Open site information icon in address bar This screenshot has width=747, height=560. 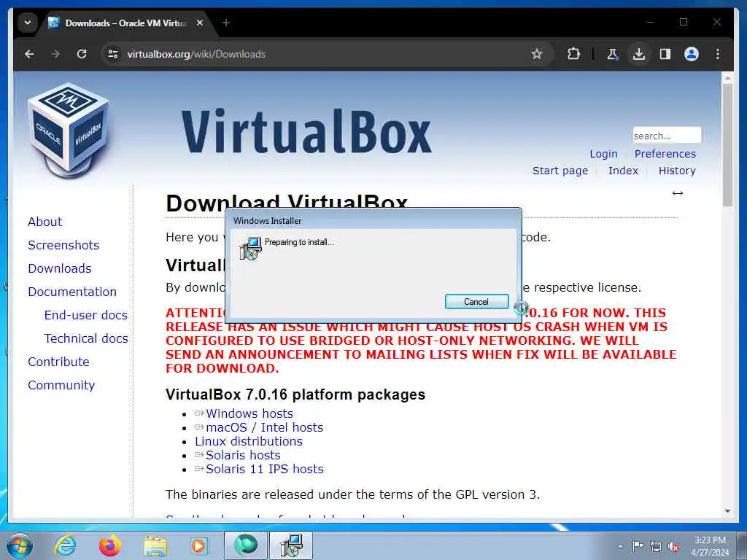pyautogui.click(x=113, y=54)
